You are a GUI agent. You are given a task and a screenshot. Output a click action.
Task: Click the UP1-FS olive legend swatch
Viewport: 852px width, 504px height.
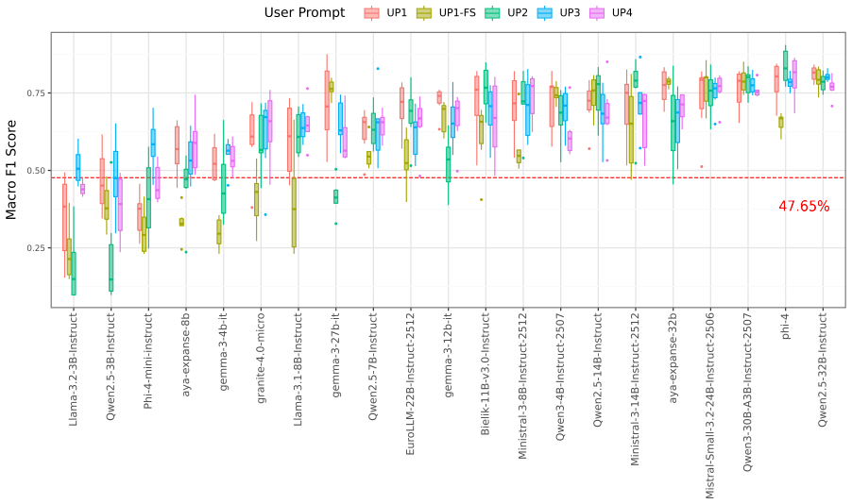[424, 13]
